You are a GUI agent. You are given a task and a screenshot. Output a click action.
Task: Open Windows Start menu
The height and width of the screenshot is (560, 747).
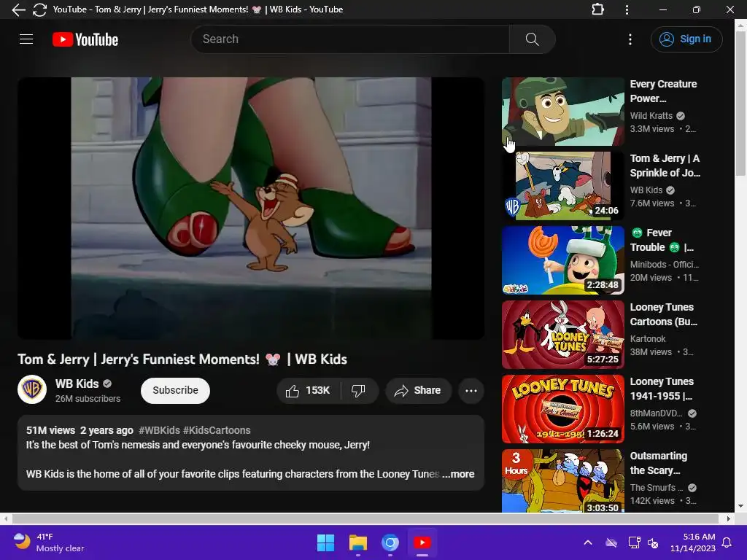tap(325, 542)
